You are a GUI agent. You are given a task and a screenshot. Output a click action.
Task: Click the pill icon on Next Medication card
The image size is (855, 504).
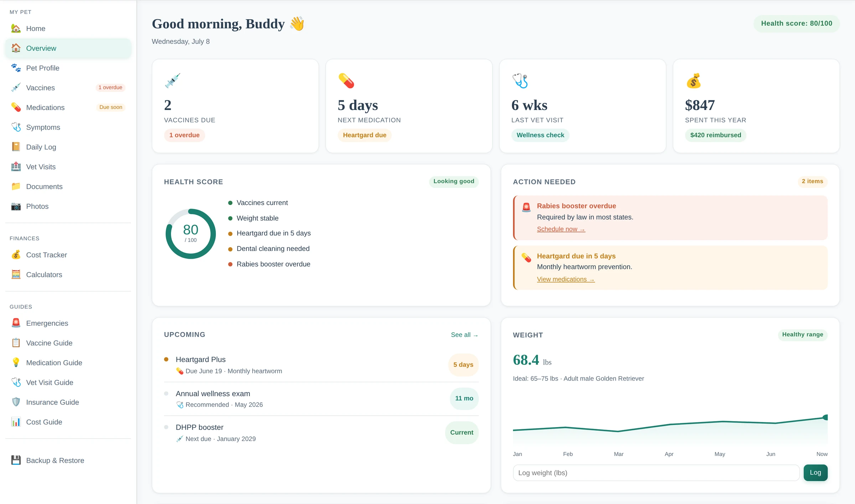[346, 81]
